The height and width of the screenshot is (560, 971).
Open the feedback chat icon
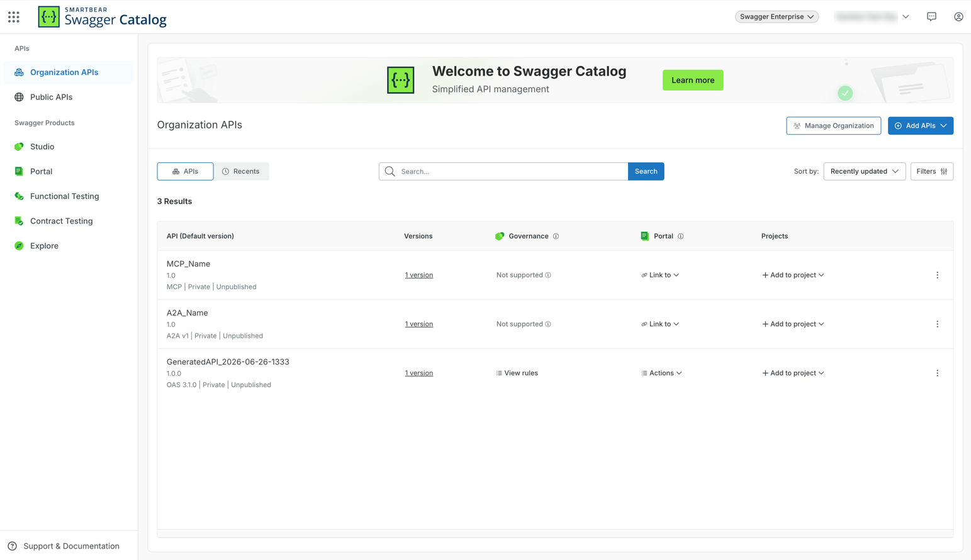(931, 17)
